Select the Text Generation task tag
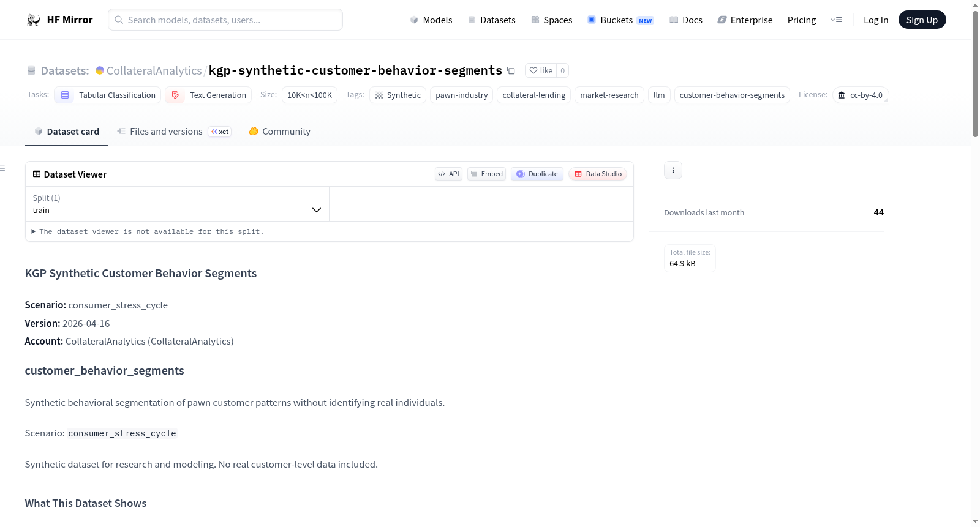 (x=208, y=95)
